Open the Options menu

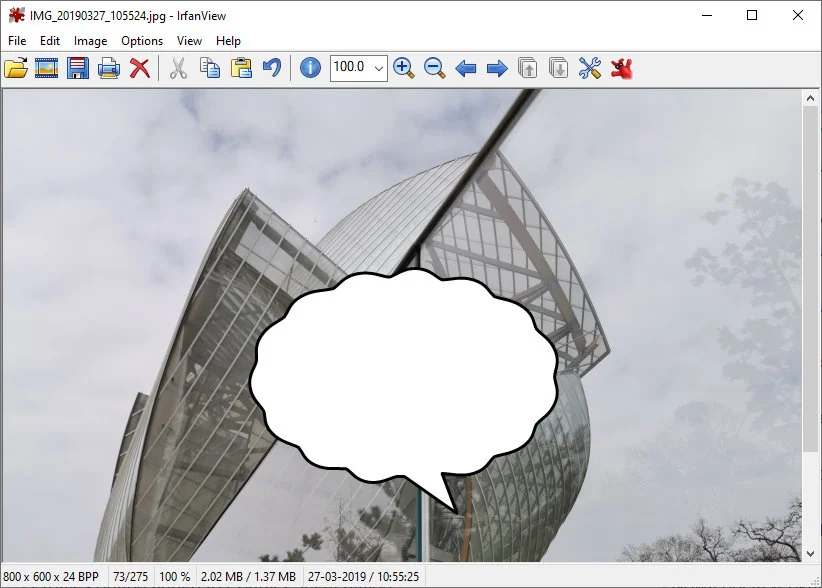pyautogui.click(x=142, y=41)
